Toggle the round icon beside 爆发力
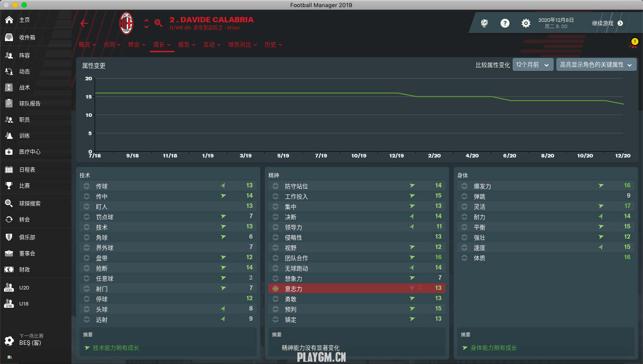643x364 pixels. (x=464, y=186)
